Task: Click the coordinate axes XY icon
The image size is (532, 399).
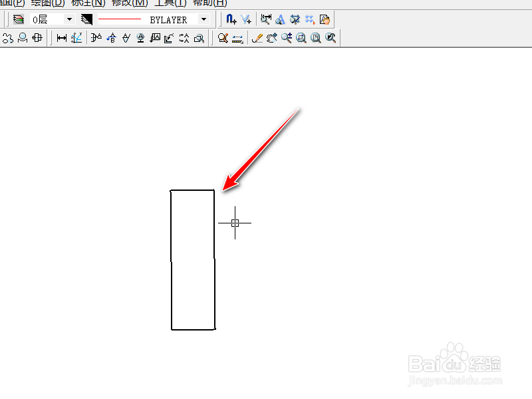Action: [x=76, y=38]
